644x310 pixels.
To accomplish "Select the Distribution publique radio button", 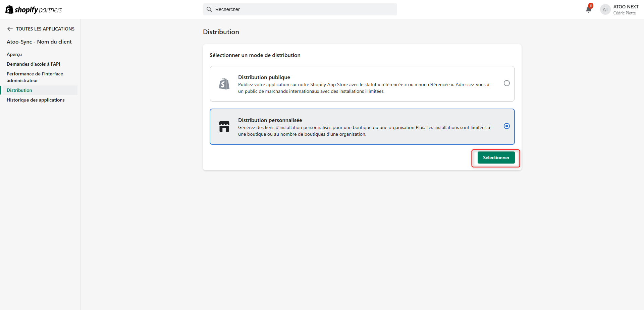I will pos(507,83).
